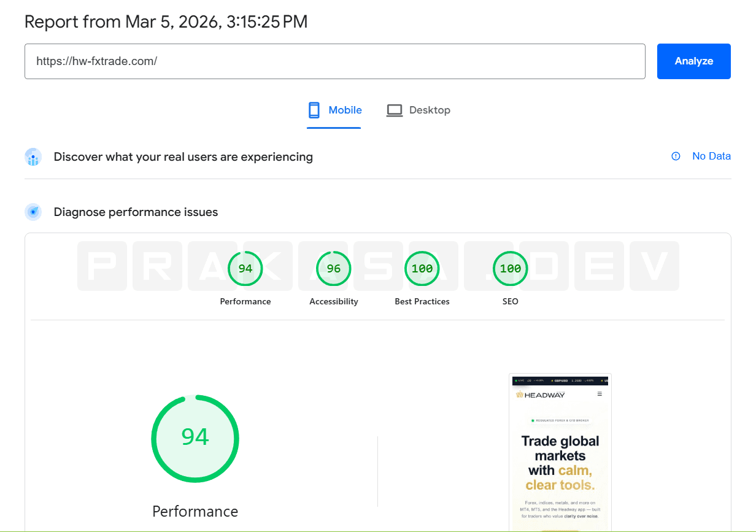756x532 pixels.
Task: Select the SEO score gauge showing 100
Action: 510,268
